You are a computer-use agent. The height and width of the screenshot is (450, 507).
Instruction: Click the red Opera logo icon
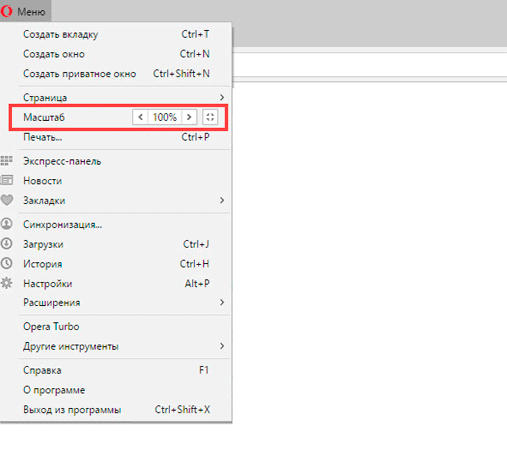click(x=6, y=11)
